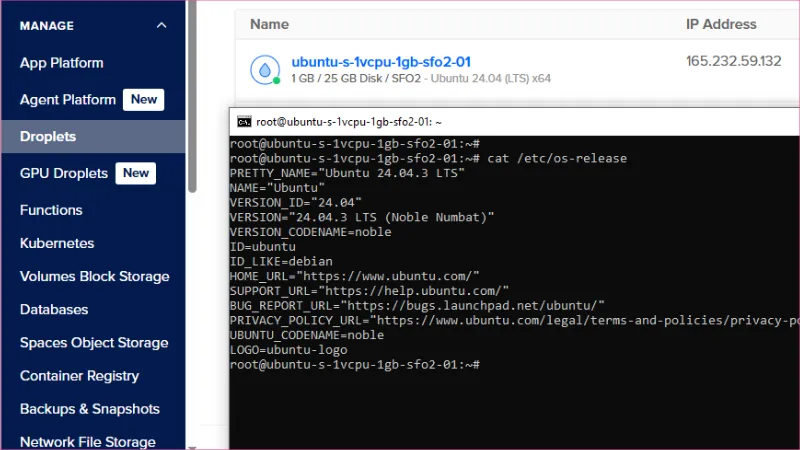Open Kubernetes in sidebar

pyautogui.click(x=57, y=243)
